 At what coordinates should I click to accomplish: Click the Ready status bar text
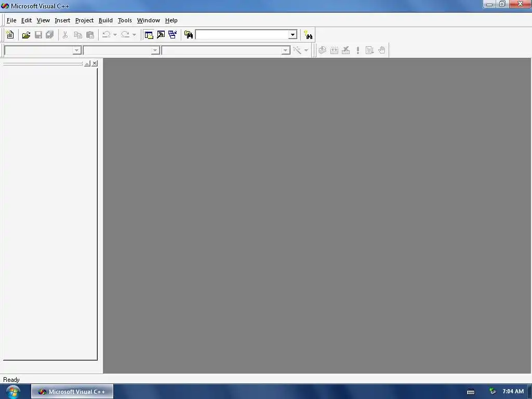click(11, 380)
